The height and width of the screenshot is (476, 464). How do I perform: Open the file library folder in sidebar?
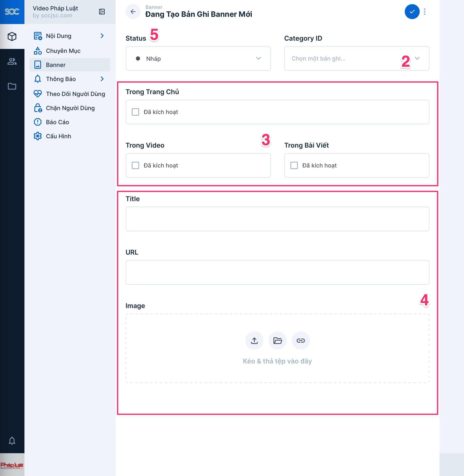[x=12, y=86]
